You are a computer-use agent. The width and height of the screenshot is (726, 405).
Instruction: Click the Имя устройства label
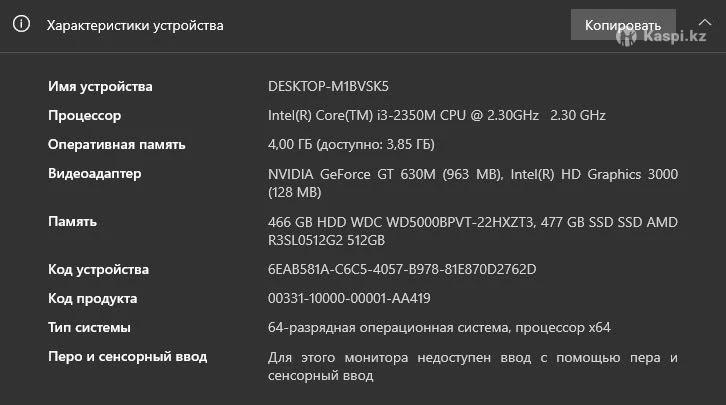[100, 86]
